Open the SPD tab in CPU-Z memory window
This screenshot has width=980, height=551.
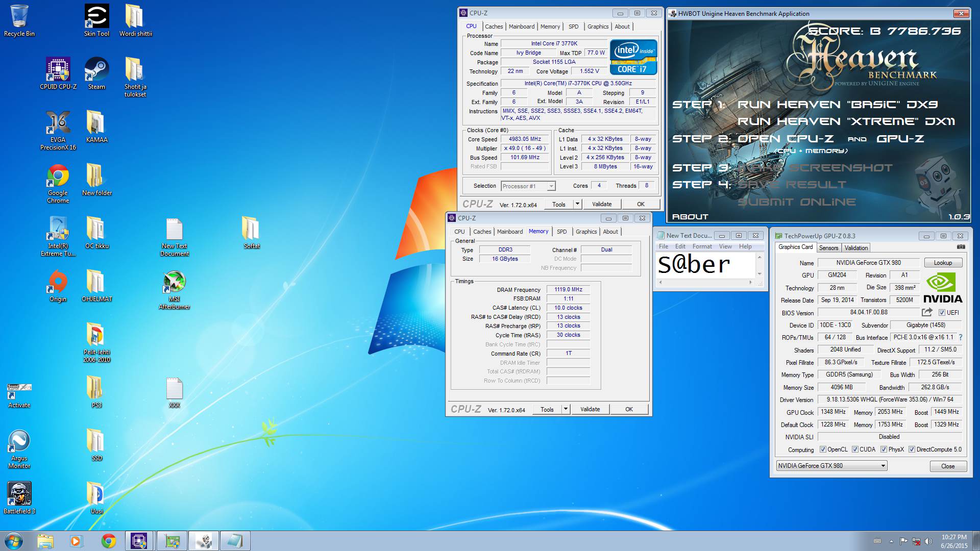point(561,232)
